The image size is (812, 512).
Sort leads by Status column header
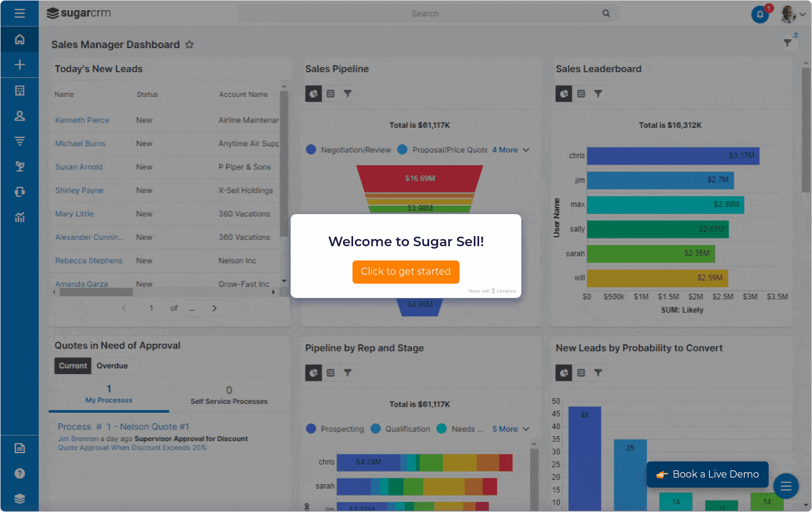147,95
